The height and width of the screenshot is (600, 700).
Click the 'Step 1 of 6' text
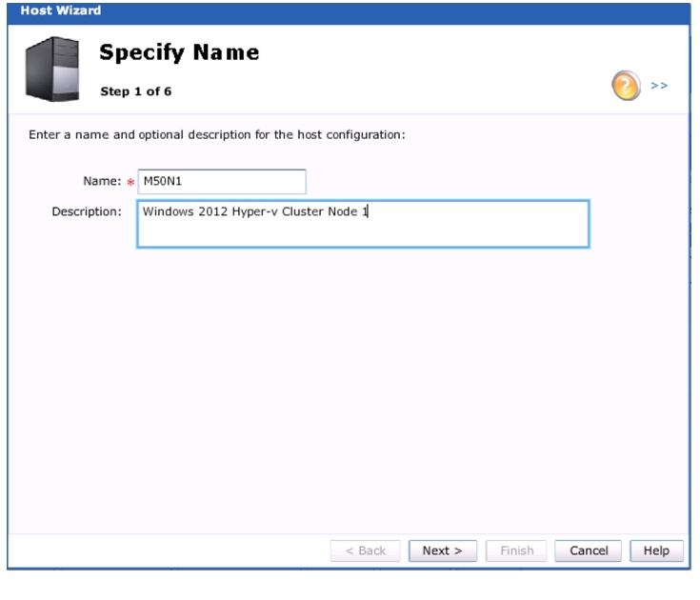(x=135, y=91)
